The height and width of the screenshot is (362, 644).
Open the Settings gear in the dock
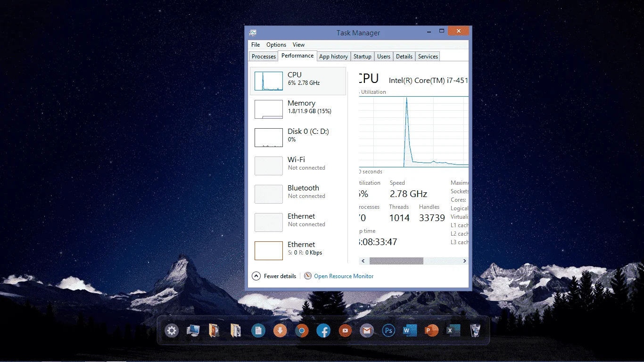point(172,330)
